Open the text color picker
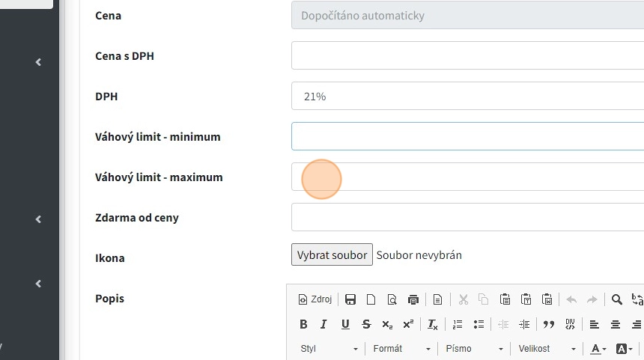The height and width of the screenshot is (360, 644). pyautogui.click(x=598, y=349)
